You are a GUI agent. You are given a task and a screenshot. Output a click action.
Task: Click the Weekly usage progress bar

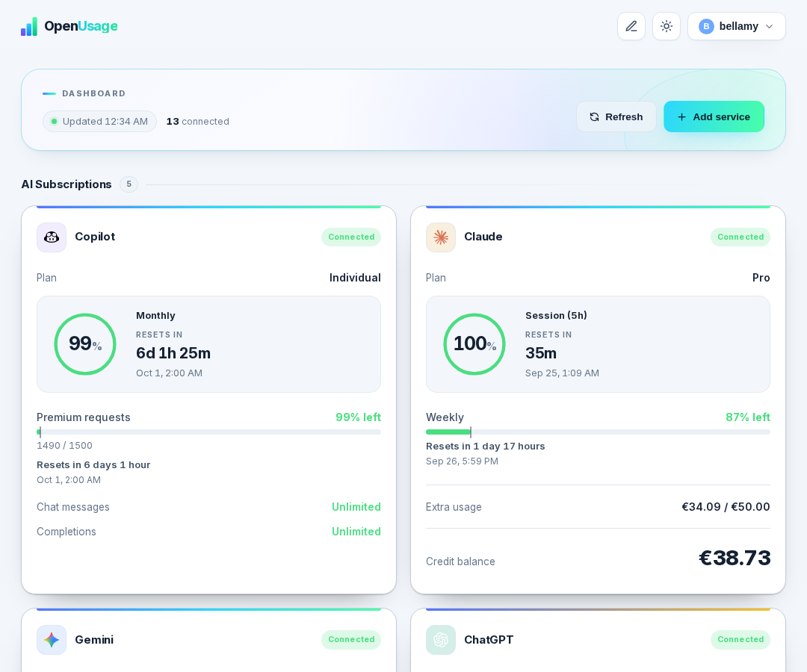[x=598, y=432]
